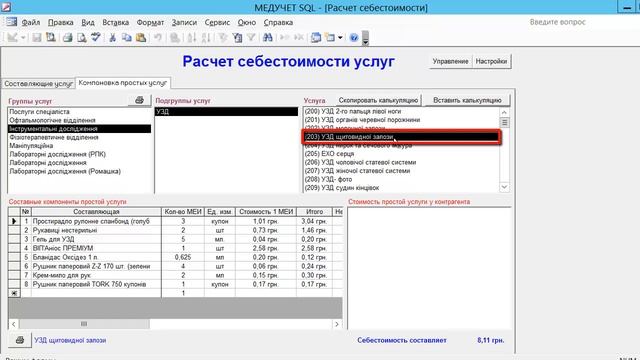
Task: Open the View button's dropdown arrow
Action: 23,38
